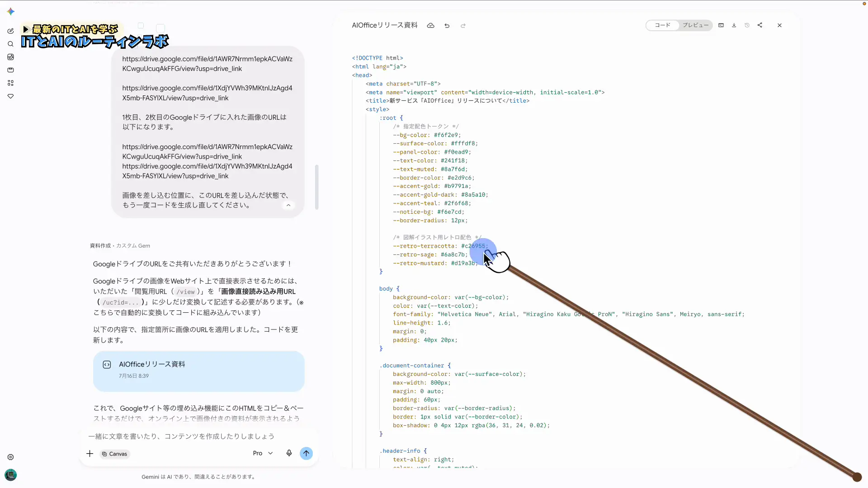This screenshot has height=488, width=868.
Task: Click the --accent-gold: #b9791a line
Action: pos(432,186)
